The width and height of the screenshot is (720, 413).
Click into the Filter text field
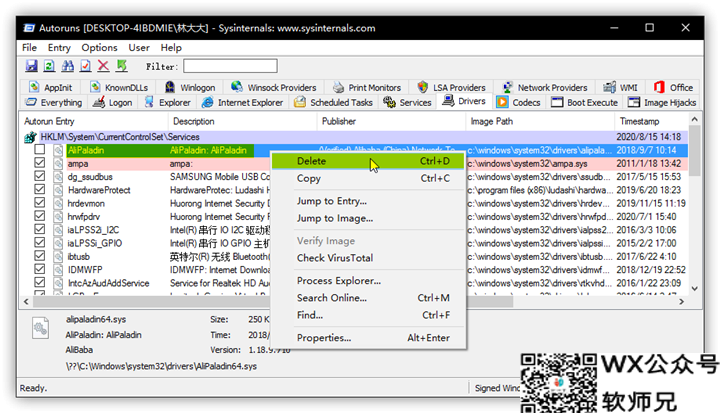230,66
